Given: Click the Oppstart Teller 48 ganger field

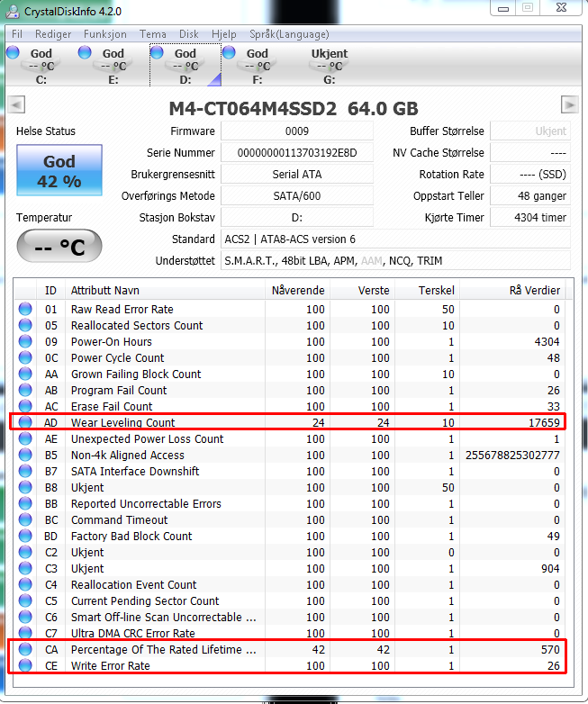Looking at the screenshot, I should (x=530, y=195).
